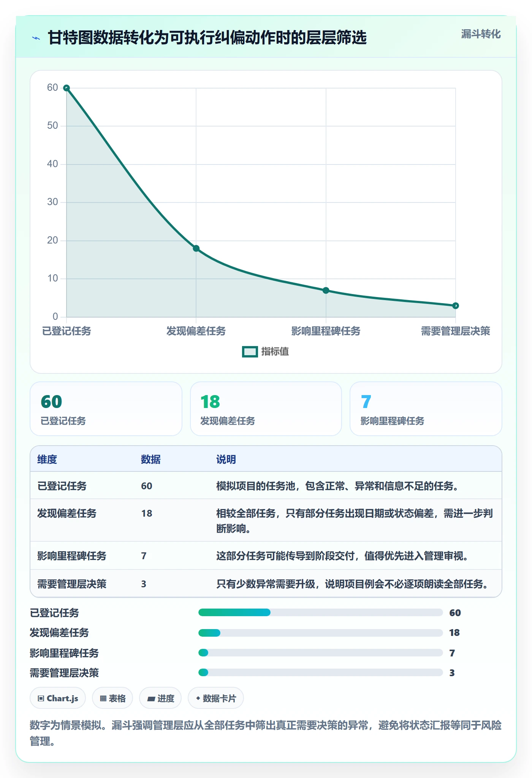Click the 发现偏差任务 x-axis label
532x778 pixels.
pyautogui.click(x=196, y=331)
